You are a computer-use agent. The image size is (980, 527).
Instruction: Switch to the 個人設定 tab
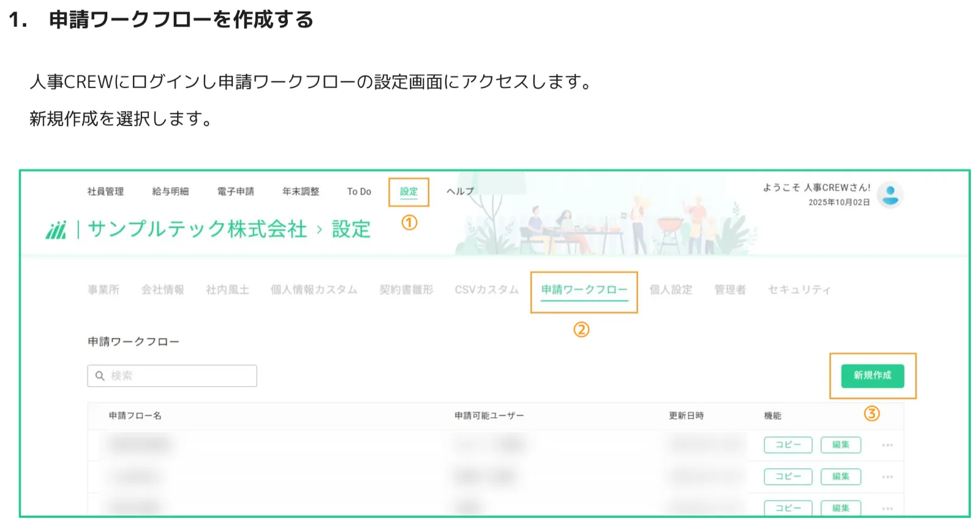(x=671, y=290)
